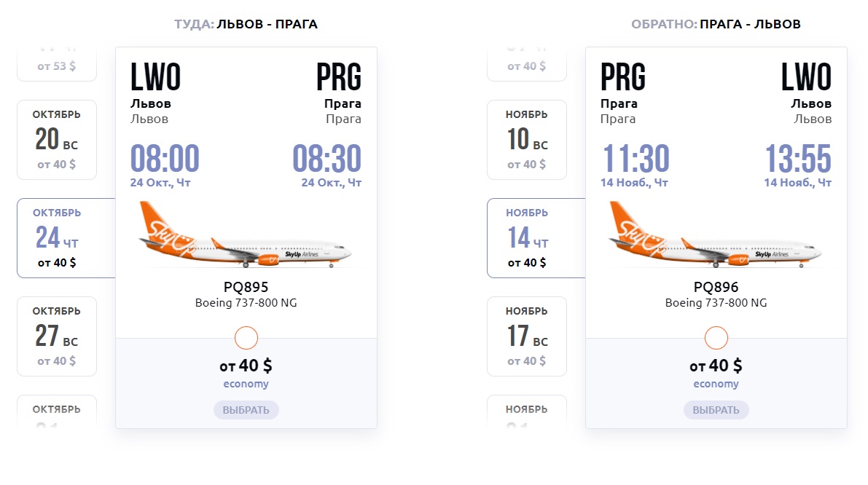Choose October 20 departure date card
This screenshot has width=868, height=485.
tap(57, 140)
